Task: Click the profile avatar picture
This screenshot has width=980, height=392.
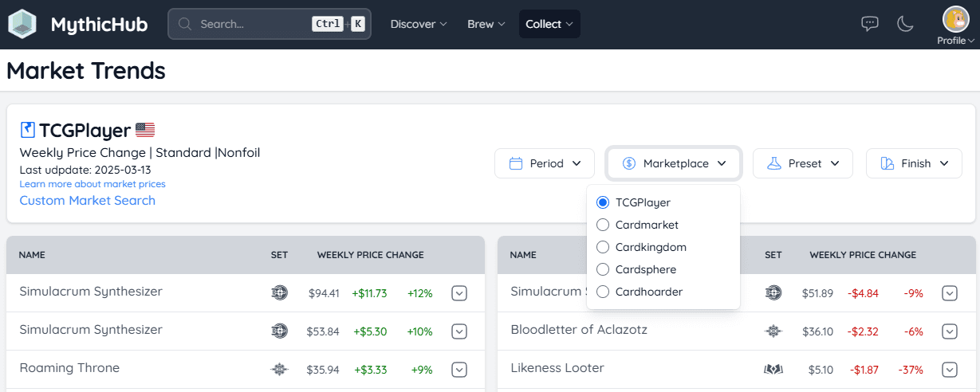Action: [955, 18]
